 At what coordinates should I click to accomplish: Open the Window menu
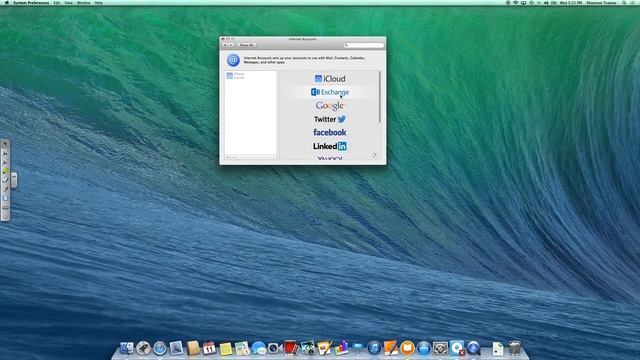(x=84, y=3)
